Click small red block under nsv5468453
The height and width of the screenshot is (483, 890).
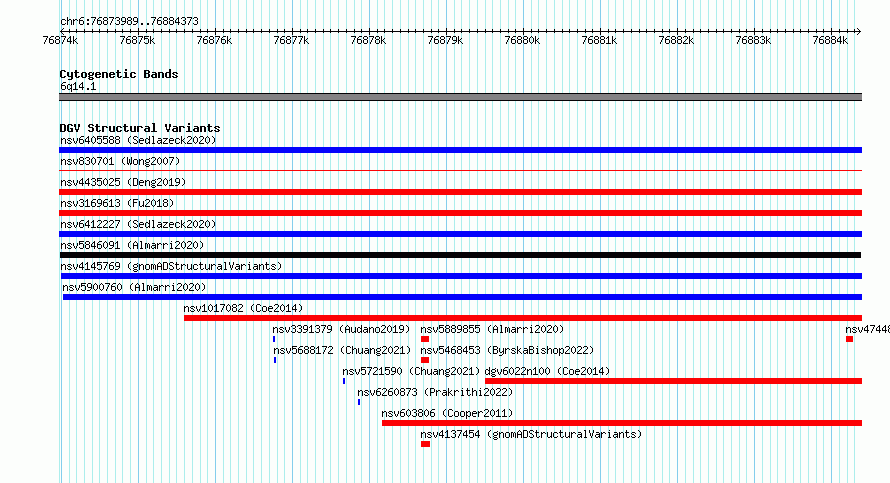pos(425,360)
